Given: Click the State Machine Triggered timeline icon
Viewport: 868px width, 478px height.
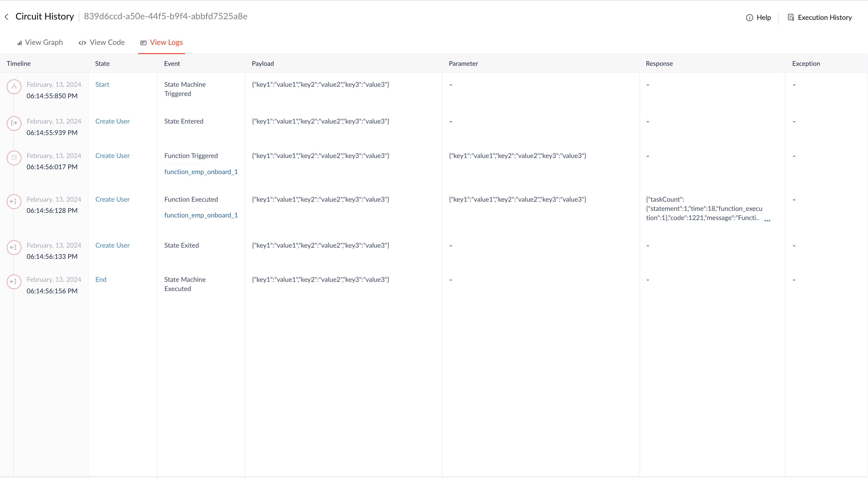Looking at the screenshot, I should coord(14,87).
